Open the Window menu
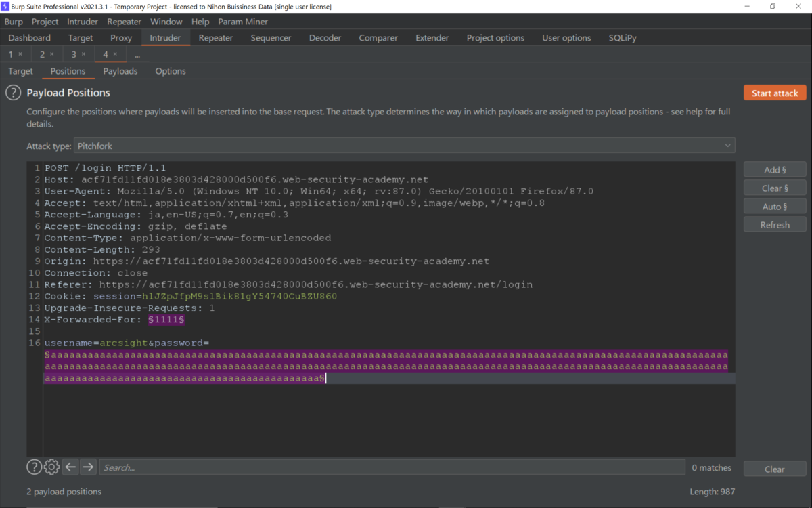812x508 pixels. (166, 22)
